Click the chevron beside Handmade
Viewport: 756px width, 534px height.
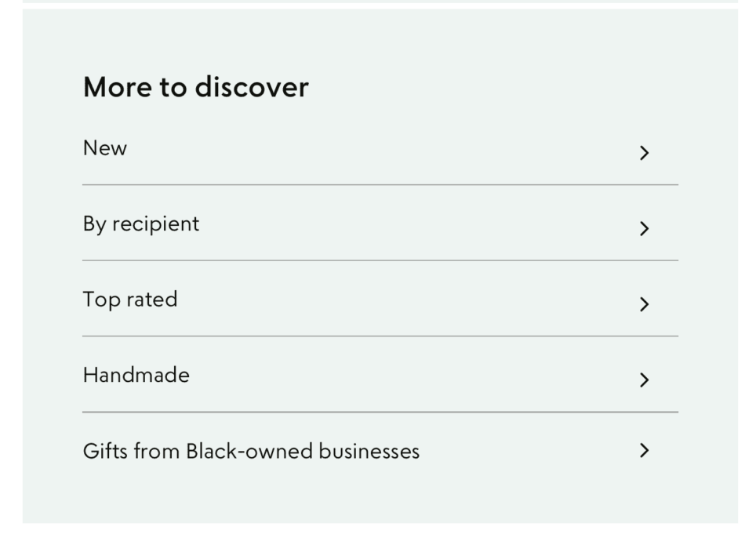(645, 380)
